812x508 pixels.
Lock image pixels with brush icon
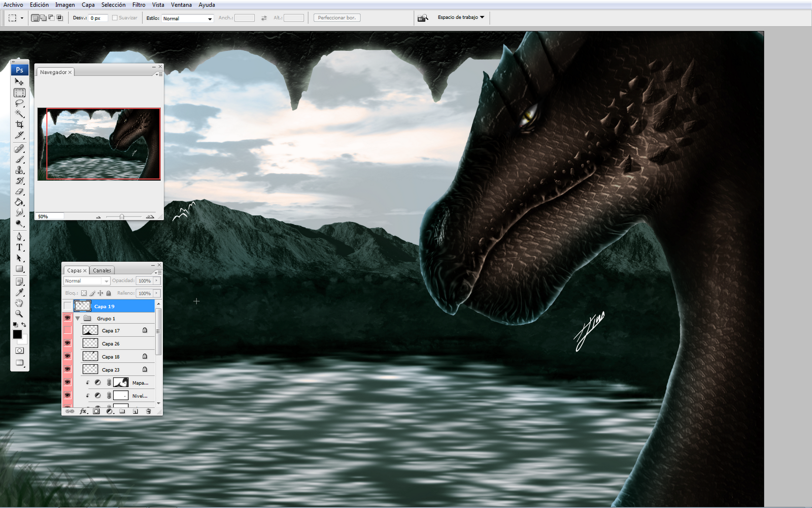pyautogui.click(x=92, y=293)
